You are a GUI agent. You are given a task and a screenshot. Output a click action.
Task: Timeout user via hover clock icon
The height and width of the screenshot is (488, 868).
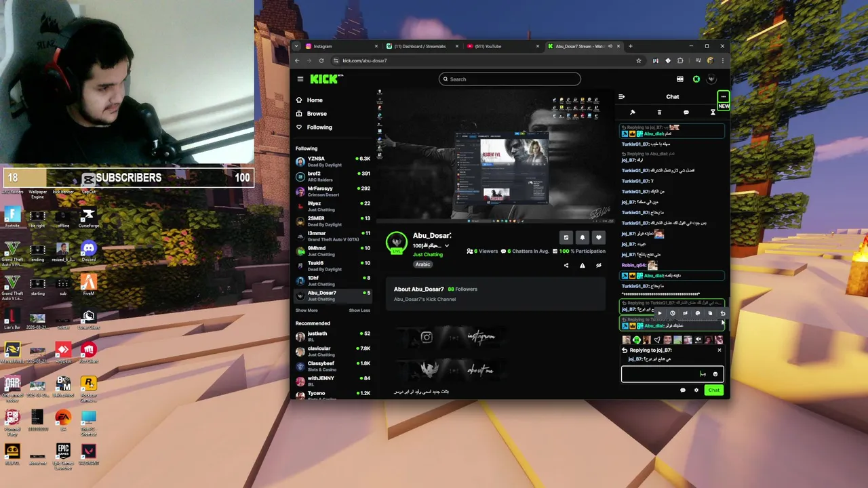(x=673, y=313)
